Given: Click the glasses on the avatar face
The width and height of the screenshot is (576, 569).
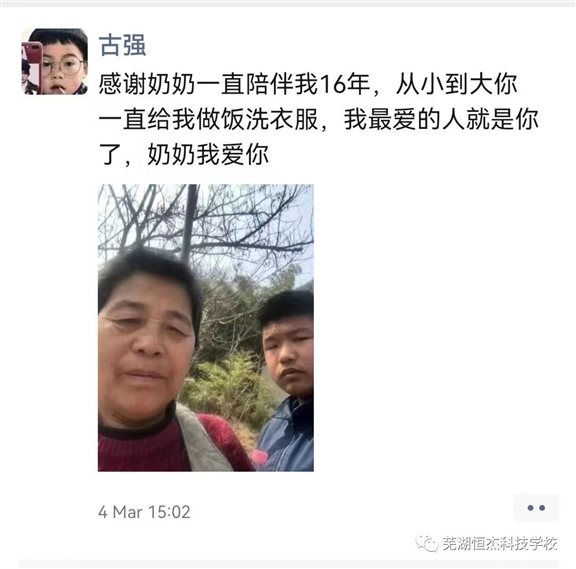Looking at the screenshot, I should [62, 66].
